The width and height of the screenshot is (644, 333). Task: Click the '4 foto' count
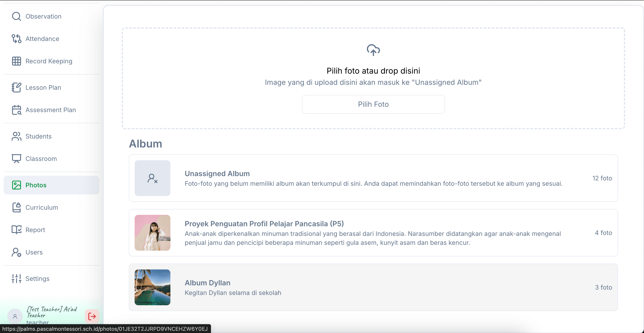[604, 233]
